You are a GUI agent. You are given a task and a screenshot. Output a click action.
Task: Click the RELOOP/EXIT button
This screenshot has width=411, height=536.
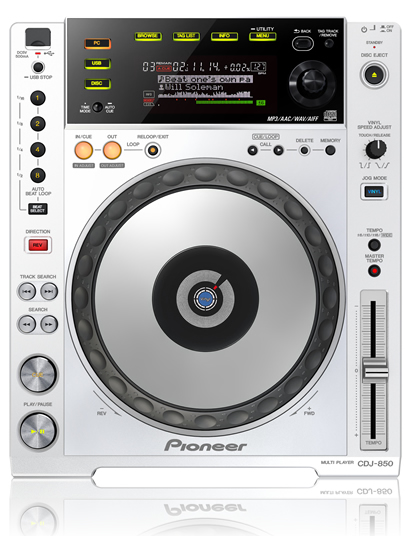point(153,150)
